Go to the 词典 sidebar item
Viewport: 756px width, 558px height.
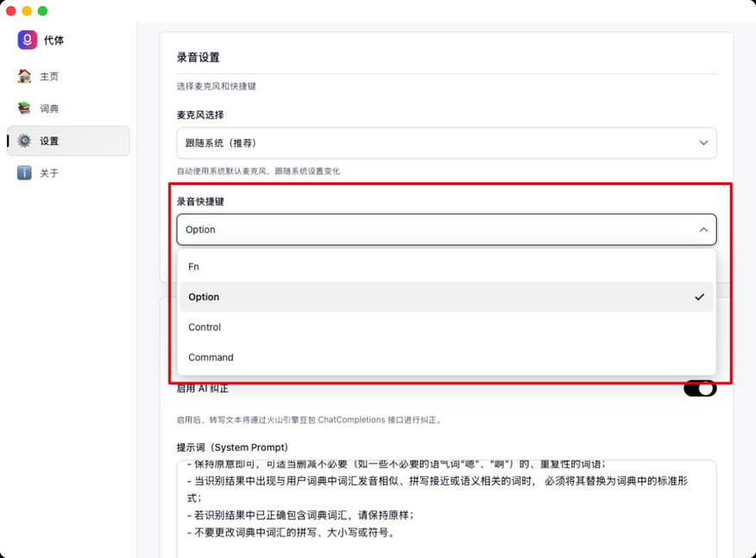49,109
